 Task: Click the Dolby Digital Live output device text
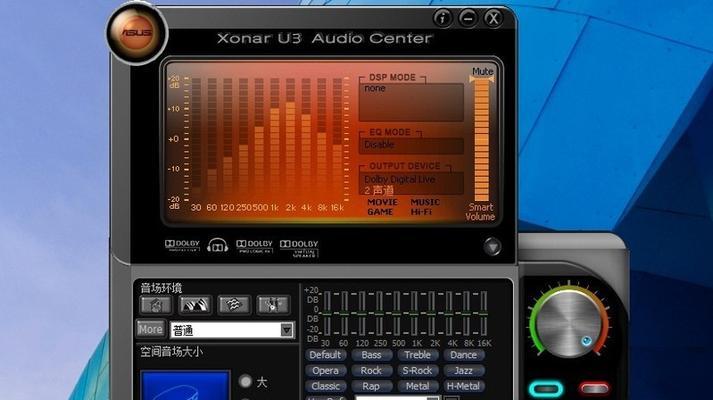click(400, 179)
